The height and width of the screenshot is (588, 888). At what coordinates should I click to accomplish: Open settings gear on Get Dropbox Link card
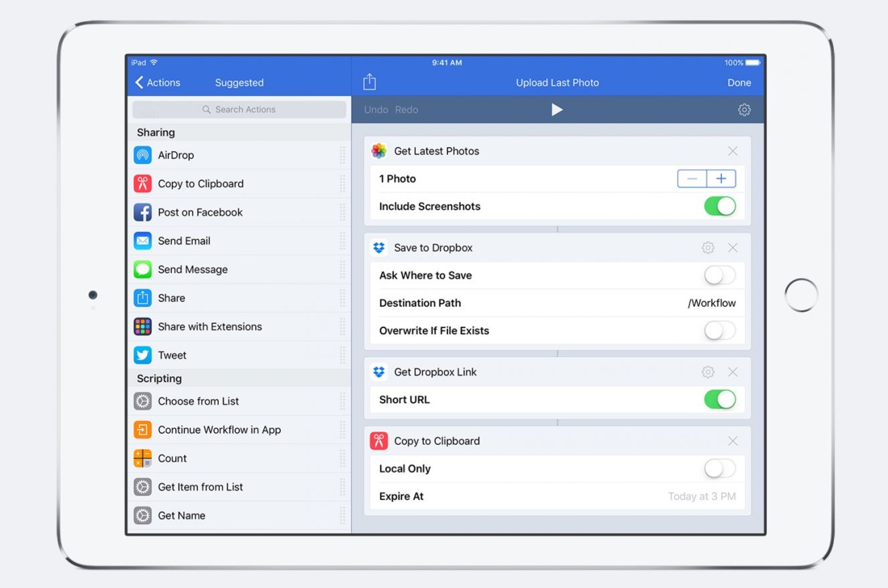click(x=708, y=372)
